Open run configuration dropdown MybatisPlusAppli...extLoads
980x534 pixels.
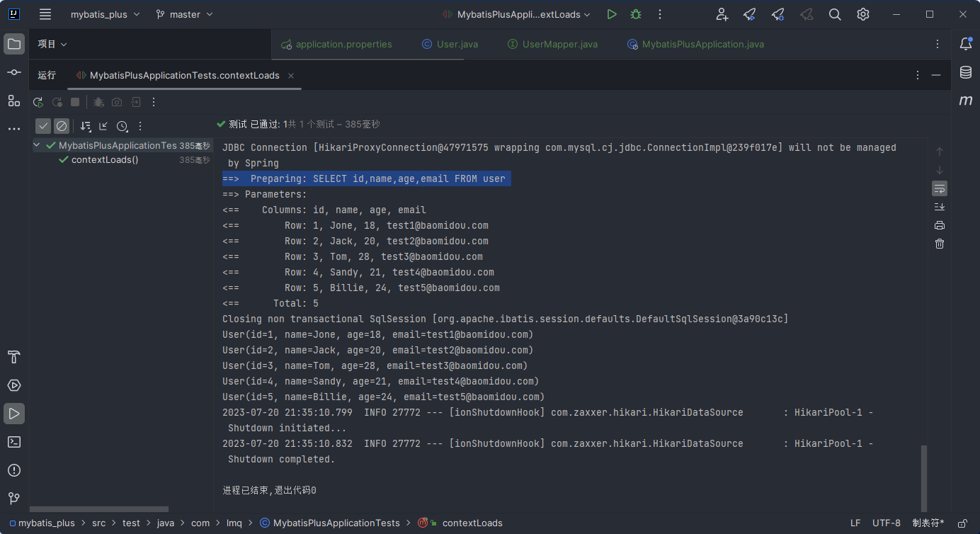(x=517, y=14)
